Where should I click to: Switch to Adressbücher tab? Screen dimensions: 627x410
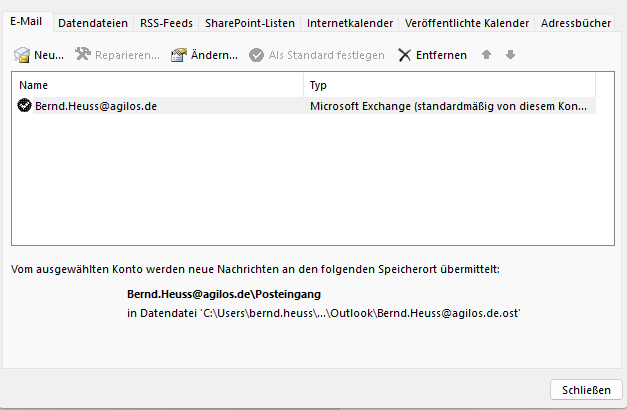point(576,23)
